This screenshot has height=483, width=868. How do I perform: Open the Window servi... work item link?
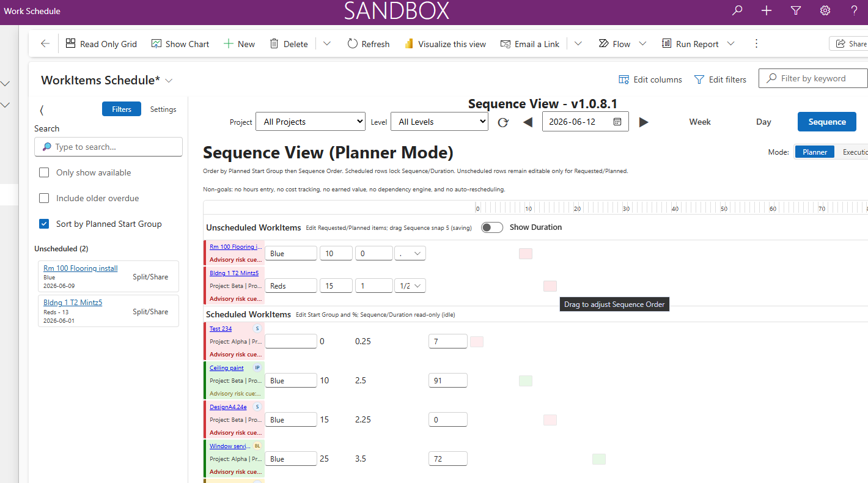click(230, 446)
